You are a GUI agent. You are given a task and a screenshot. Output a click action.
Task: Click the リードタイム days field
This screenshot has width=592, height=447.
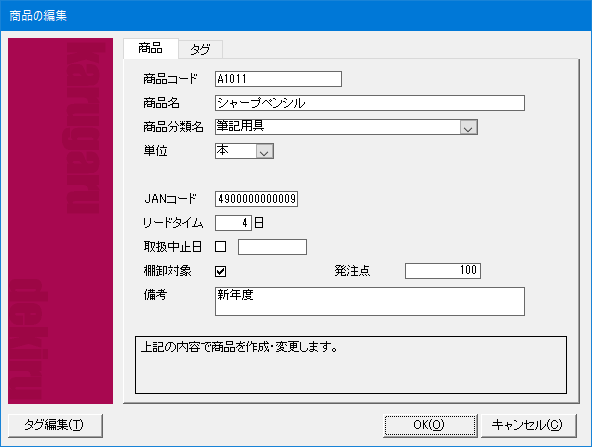[x=233, y=223]
